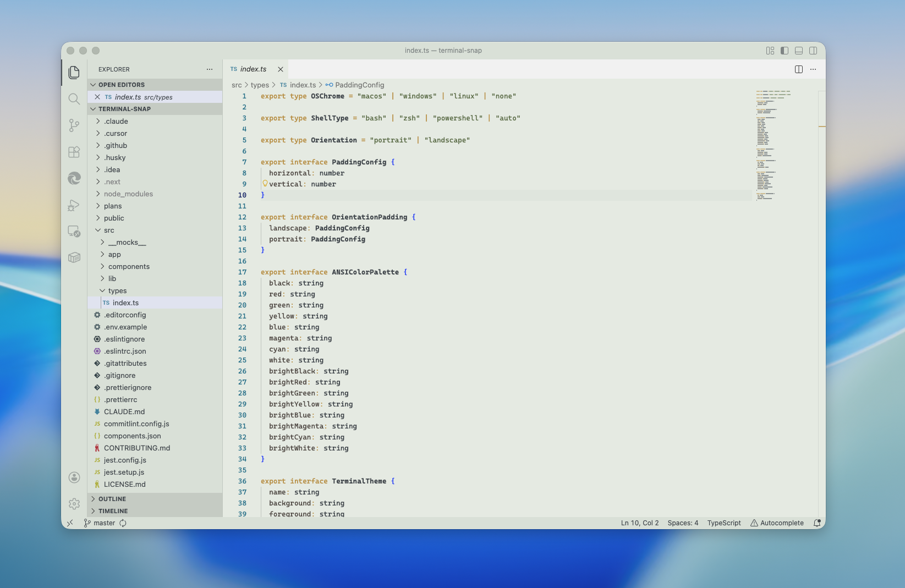Image resolution: width=905 pixels, height=588 pixels.
Task: Collapse the types folder
Action: [155, 290]
